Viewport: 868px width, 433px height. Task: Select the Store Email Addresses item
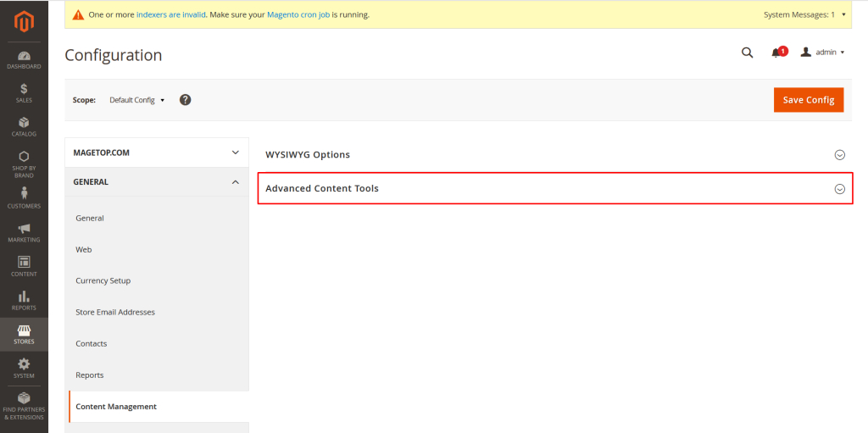pos(115,312)
